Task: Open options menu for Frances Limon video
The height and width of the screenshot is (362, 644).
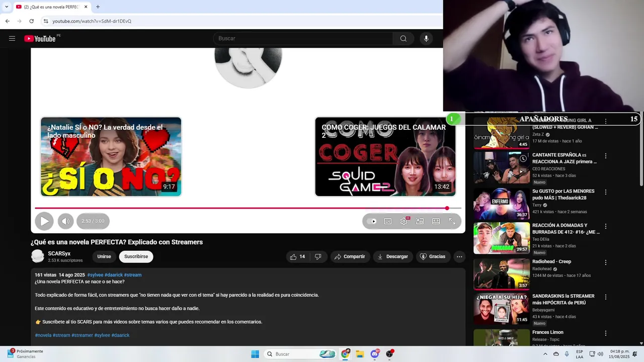Action: [606, 333]
